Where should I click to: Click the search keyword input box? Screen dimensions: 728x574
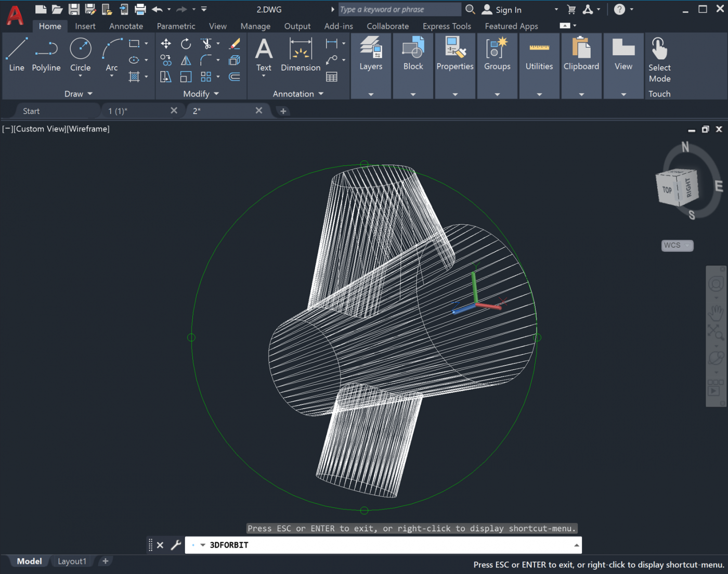399,9
